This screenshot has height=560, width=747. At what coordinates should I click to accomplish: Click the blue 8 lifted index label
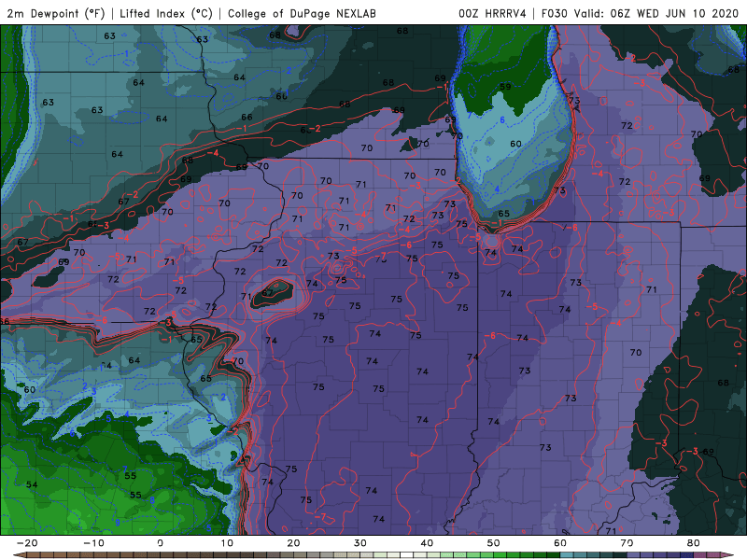coord(152,500)
